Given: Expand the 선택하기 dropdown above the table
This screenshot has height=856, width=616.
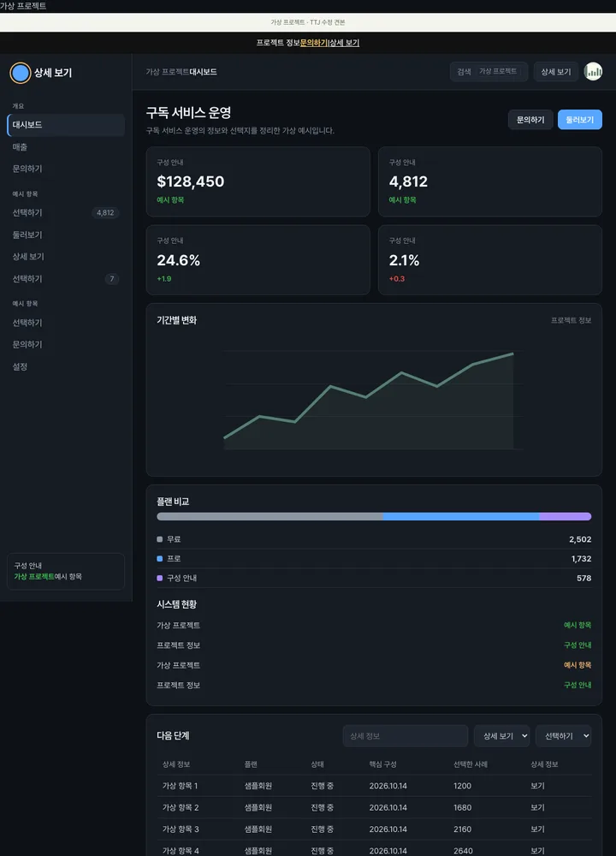Looking at the screenshot, I should (x=563, y=736).
